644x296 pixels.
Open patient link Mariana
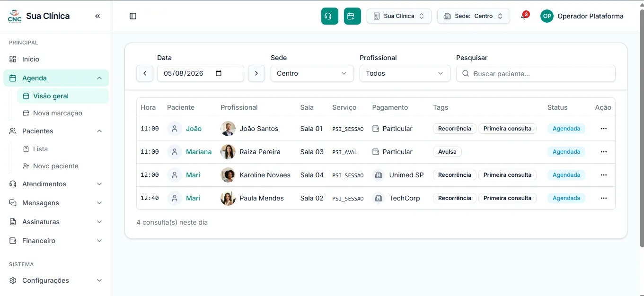pyautogui.click(x=199, y=152)
